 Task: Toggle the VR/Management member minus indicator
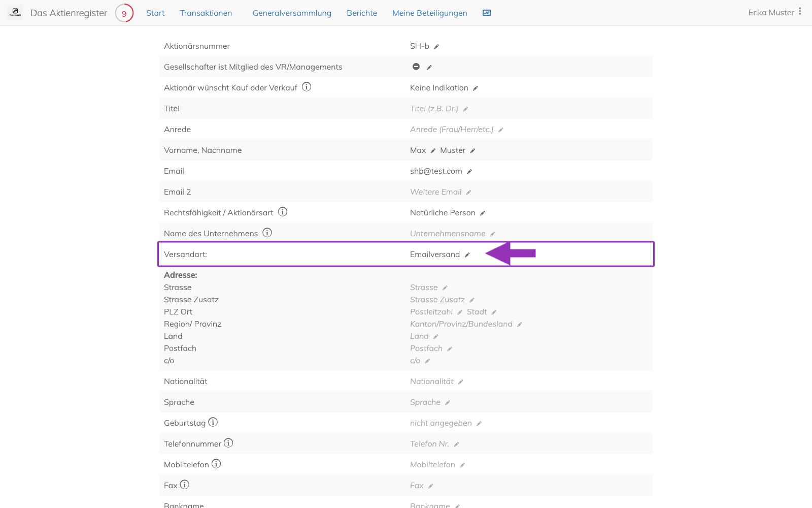[x=416, y=67]
